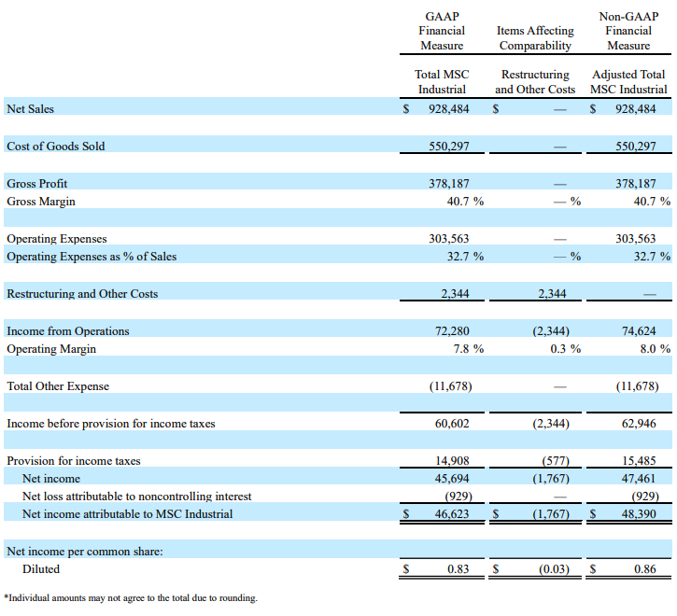Click the Income from Operations label
Viewport: 677px width, 616px height.
pyautogui.click(x=68, y=331)
